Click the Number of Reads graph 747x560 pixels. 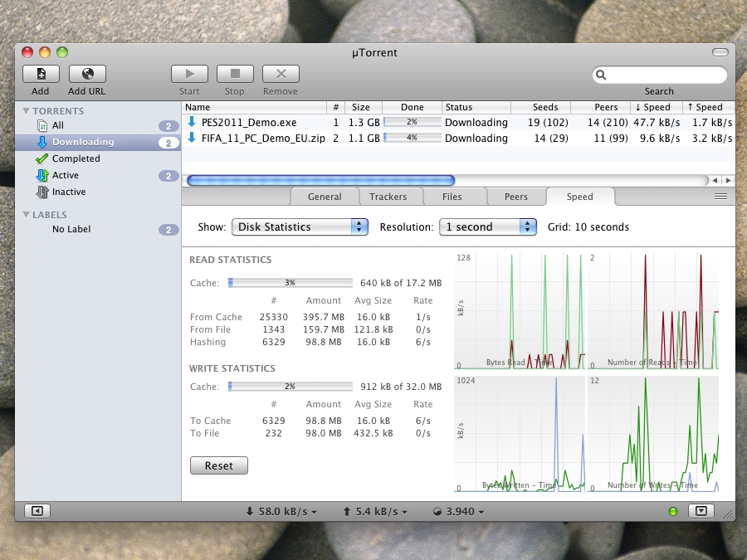653,311
